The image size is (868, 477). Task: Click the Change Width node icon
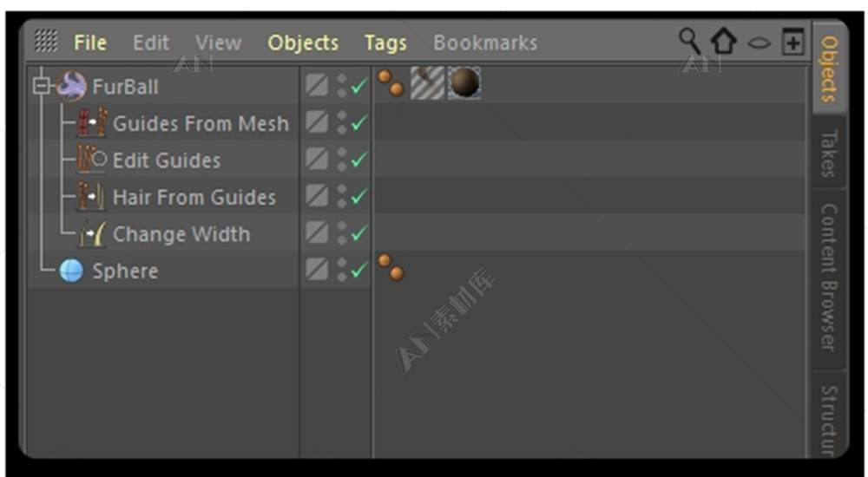(91, 233)
